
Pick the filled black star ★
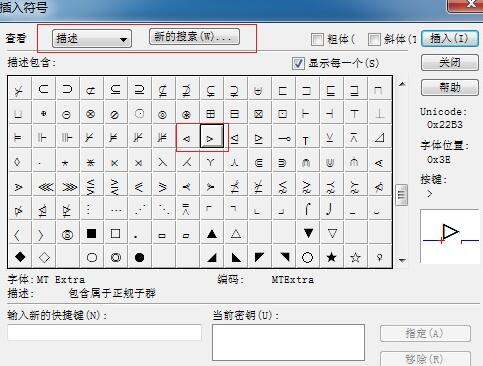(x=331, y=257)
